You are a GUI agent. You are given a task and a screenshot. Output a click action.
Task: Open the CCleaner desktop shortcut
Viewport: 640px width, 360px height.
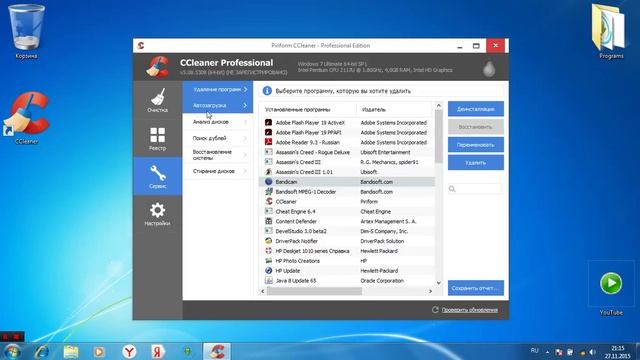tap(27, 118)
